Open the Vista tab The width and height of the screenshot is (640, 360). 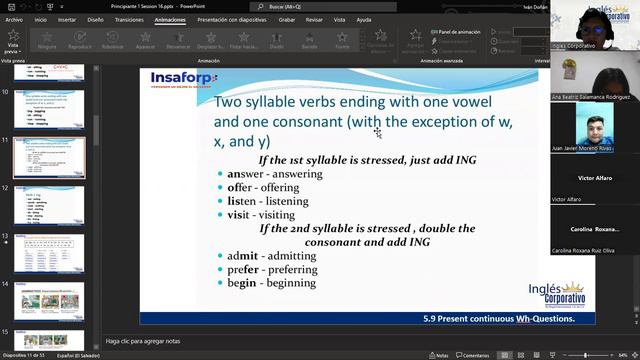[339, 20]
